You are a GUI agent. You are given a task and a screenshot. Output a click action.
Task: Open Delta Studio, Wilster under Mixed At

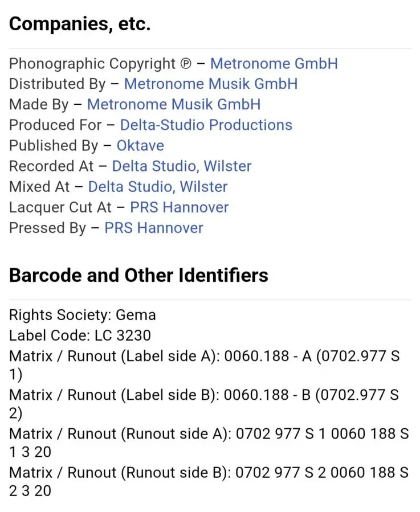(x=158, y=187)
